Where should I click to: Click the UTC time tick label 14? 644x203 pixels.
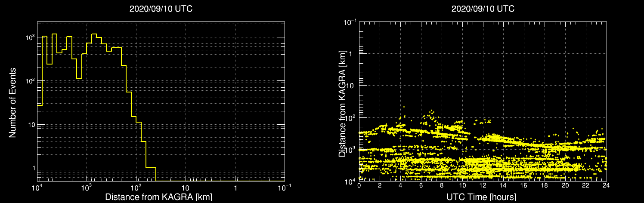503,185
